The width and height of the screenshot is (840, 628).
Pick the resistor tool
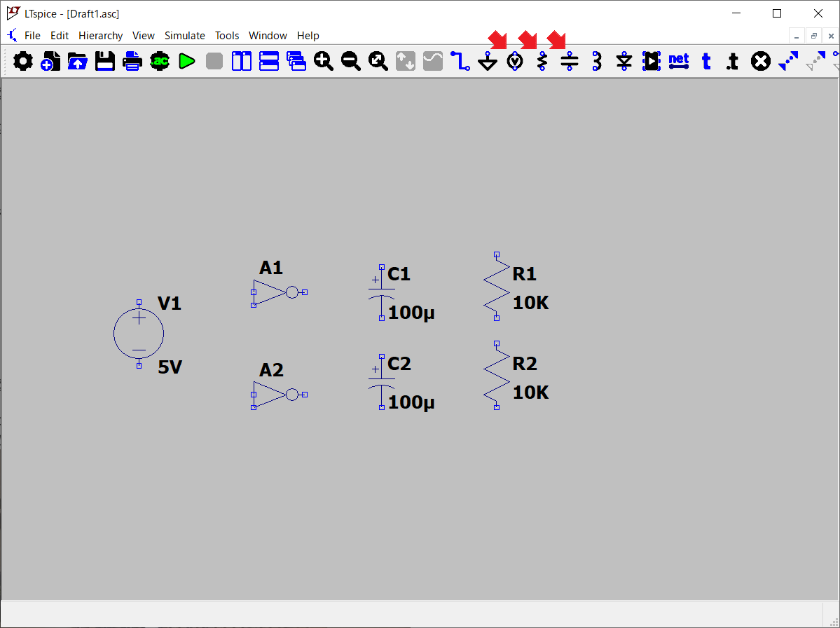tap(542, 62)
